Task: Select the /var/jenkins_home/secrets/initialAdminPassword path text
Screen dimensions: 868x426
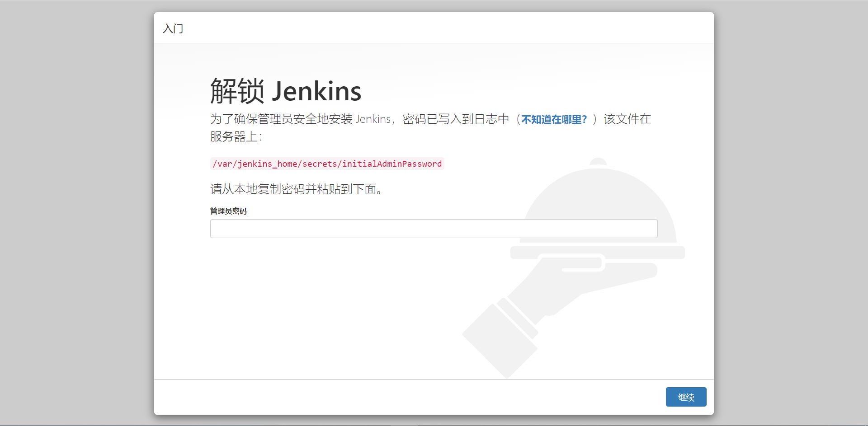Action: click(327, 164)
